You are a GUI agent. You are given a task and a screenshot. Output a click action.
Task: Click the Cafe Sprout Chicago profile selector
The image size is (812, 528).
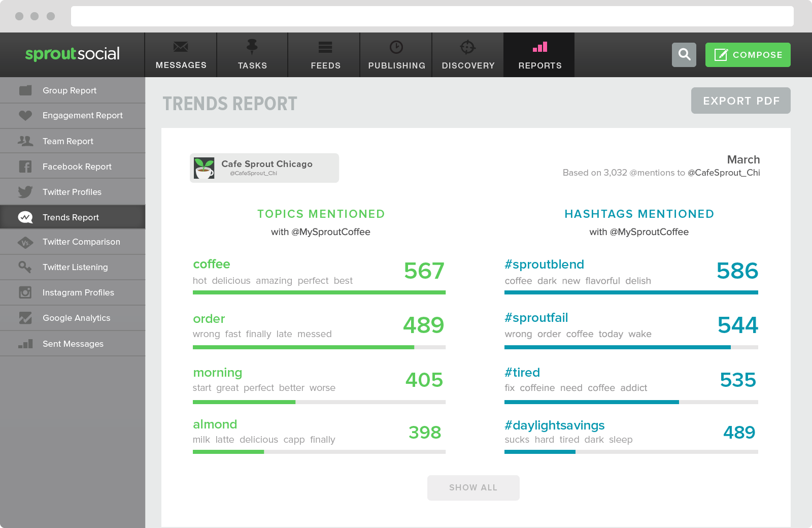(x=264, y=168)
